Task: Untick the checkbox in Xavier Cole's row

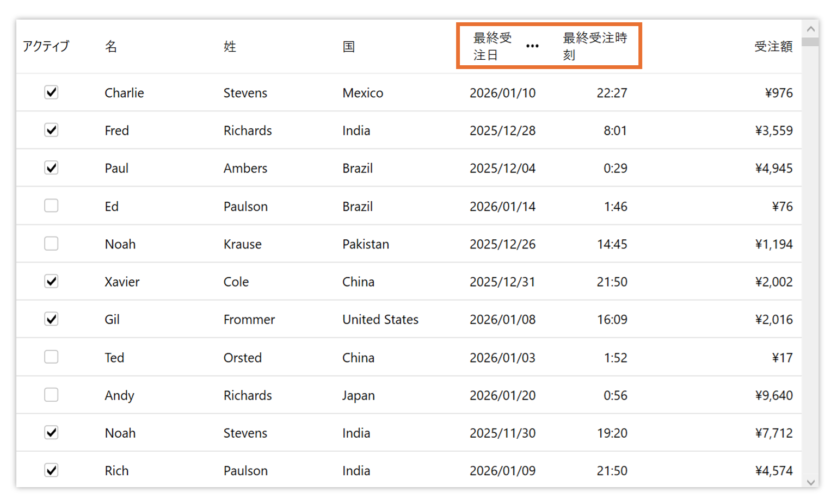Action: tap(51, 281)
